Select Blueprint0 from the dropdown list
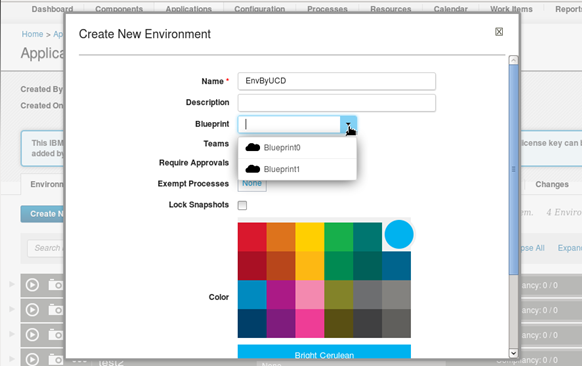 pyautogui.click(x=297, y=148)
